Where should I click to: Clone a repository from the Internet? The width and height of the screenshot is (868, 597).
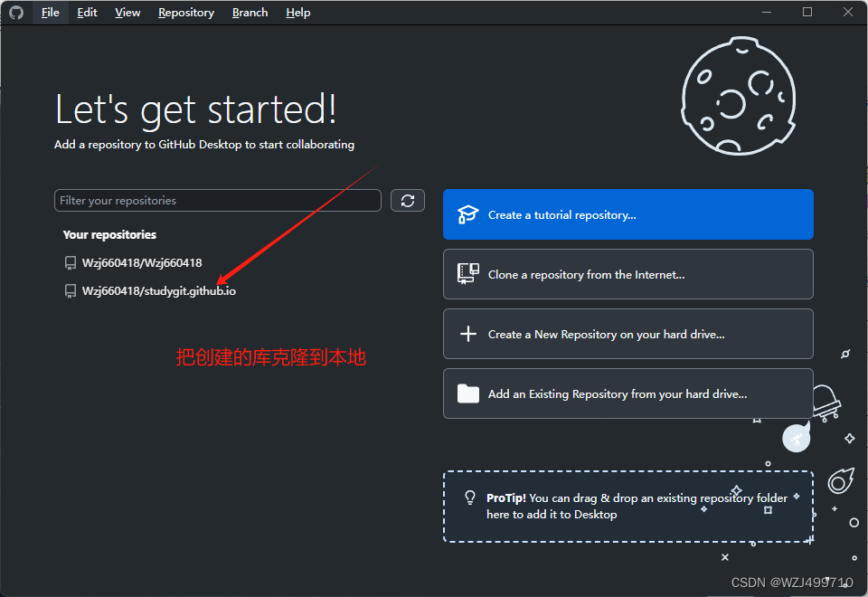coord(627,275)
